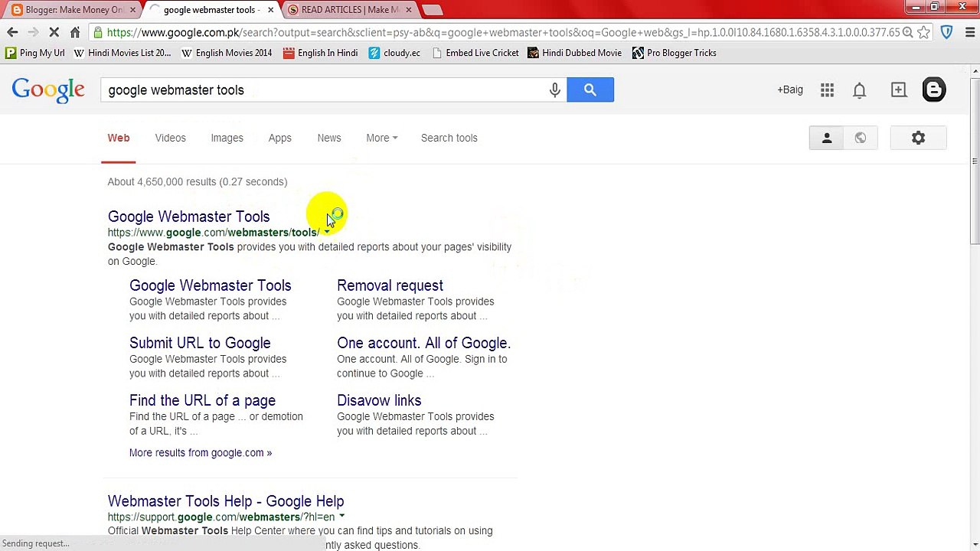Viewport: 980px width, 551px height.
Task: Click More results from google.com
Action: point(201,452)
